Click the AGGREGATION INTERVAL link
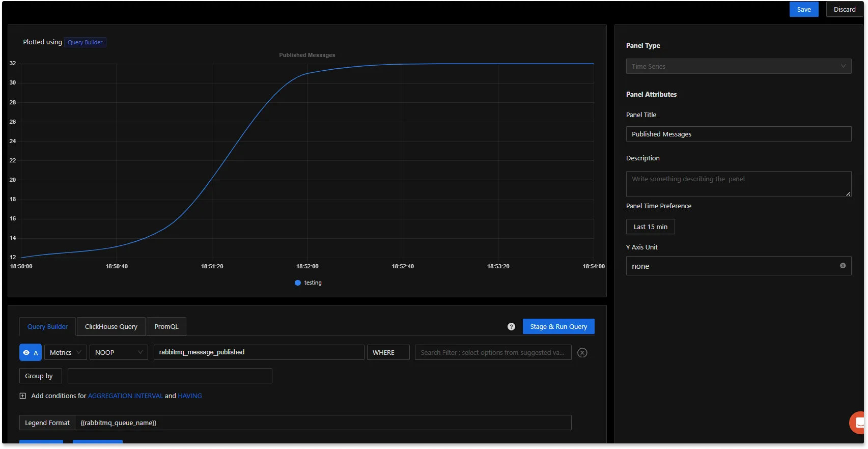 125,396
